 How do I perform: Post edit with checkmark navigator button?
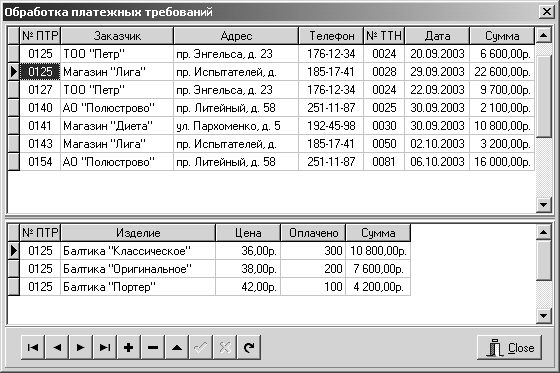pyautogui.click(x=201, y=347)
